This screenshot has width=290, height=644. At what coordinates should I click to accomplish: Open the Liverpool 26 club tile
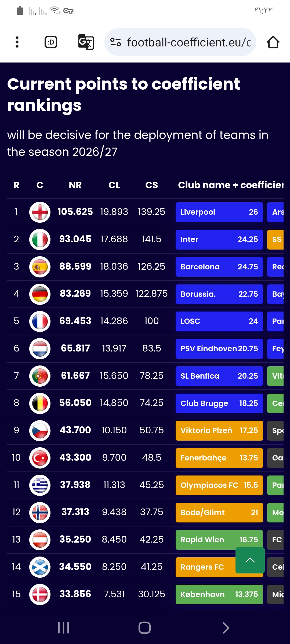click(219, 212)
